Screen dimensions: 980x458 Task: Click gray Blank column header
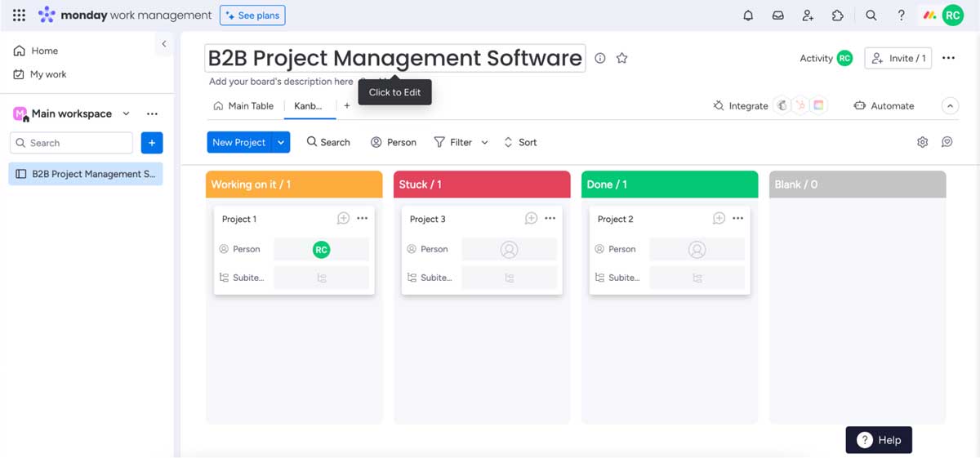(857, 185)
